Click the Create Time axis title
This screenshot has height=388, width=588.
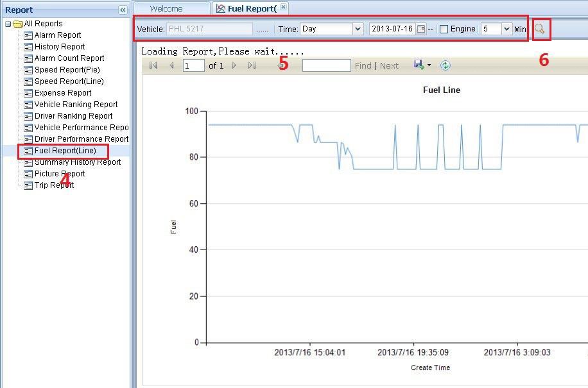[x=431, y=367]
